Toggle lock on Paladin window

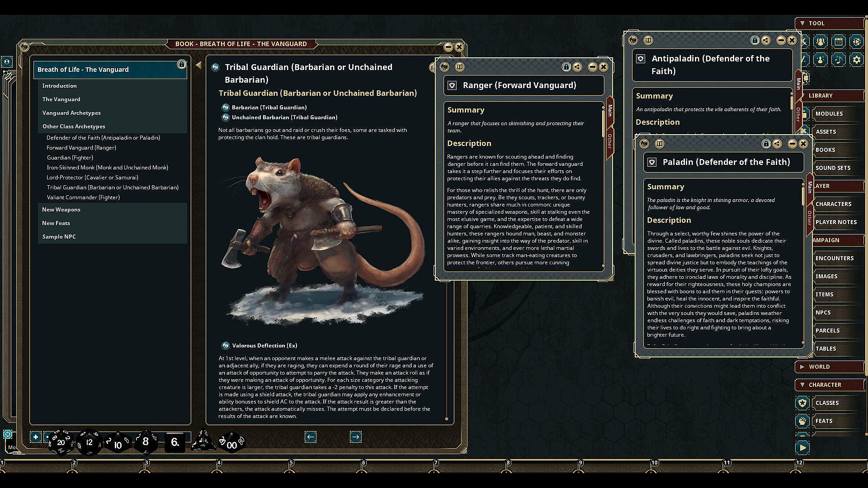pos(766,144)
